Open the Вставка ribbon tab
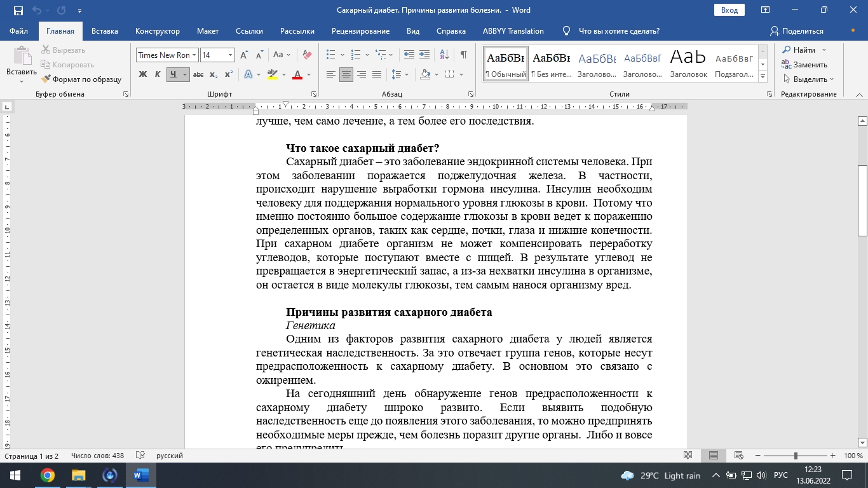The width and height of the screenshot is (868, 488). pyautogui.click(x=105, y=31)
